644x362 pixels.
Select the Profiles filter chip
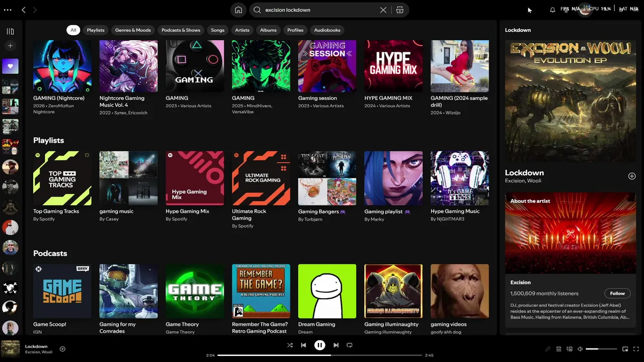(x=295, y=30)
